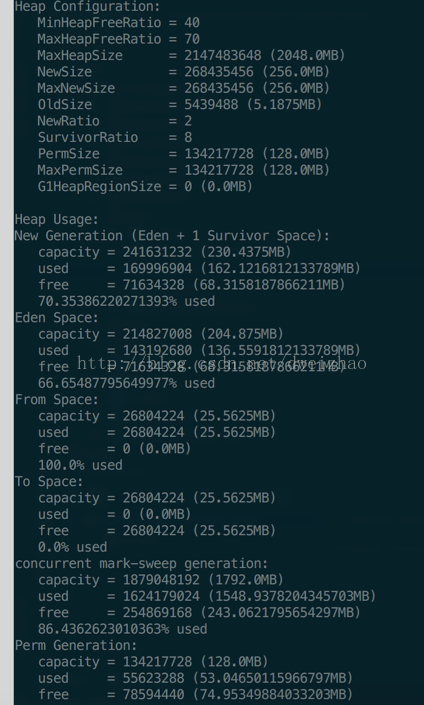Click the Heap Usage heading

coord(57,219)
